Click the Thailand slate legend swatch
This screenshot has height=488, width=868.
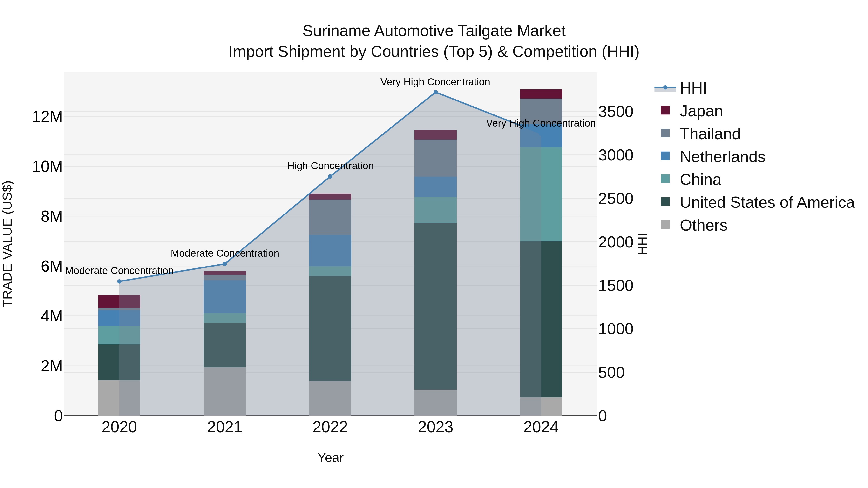point(665,133)
